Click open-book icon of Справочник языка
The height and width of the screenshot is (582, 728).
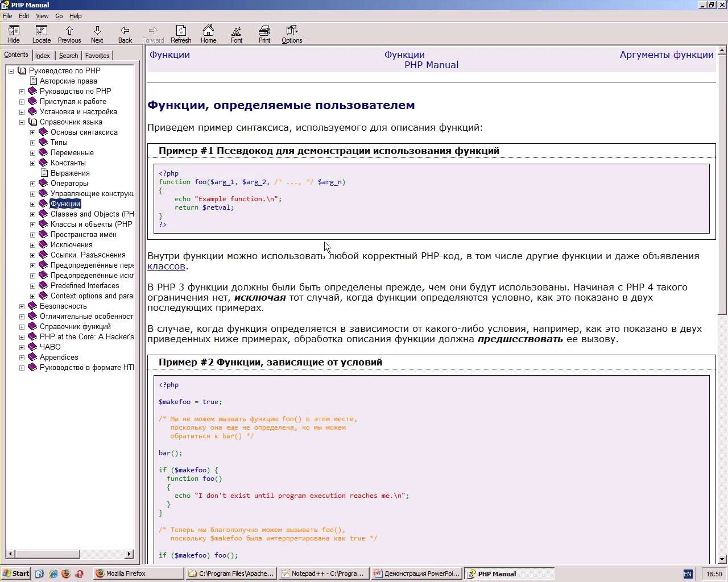point(32,122)
